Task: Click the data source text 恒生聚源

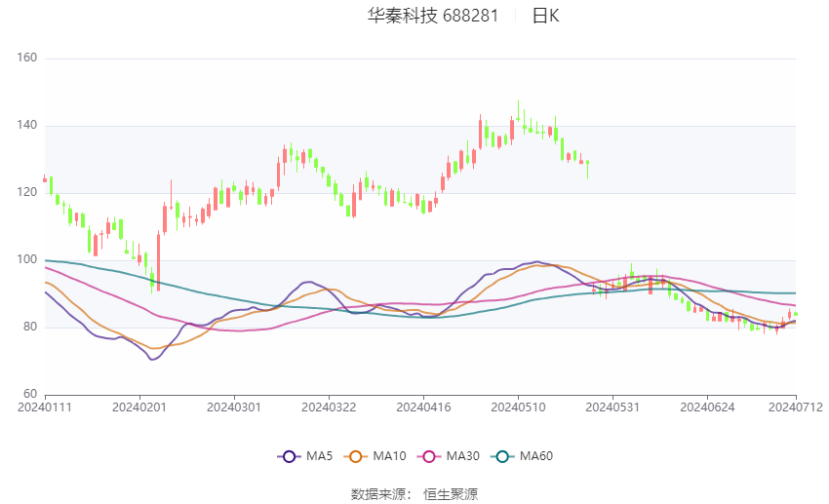Action: click(x=451, y=494)
